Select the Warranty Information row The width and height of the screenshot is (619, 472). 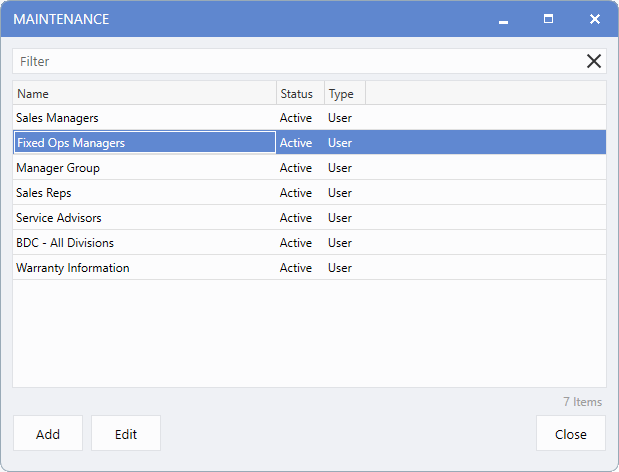tap(310, 268)
